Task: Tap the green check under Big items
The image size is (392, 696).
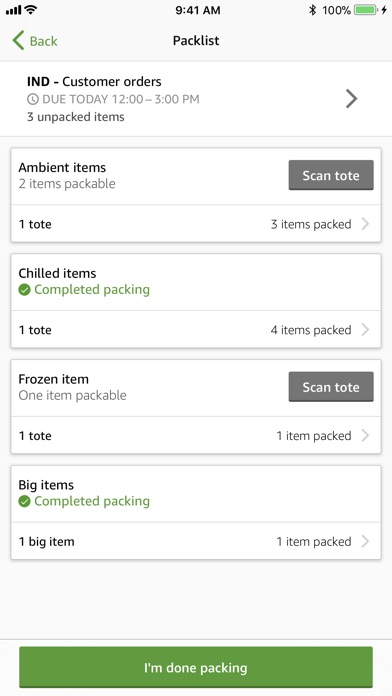Action: pos(24,502)
